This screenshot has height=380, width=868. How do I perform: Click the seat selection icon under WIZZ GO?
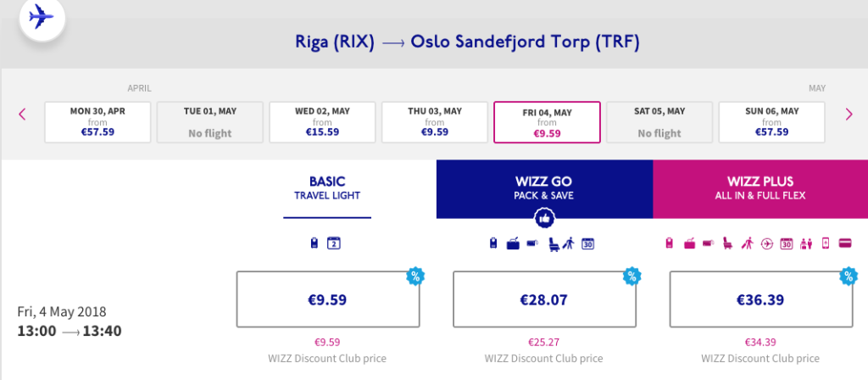tap(554, 244)
